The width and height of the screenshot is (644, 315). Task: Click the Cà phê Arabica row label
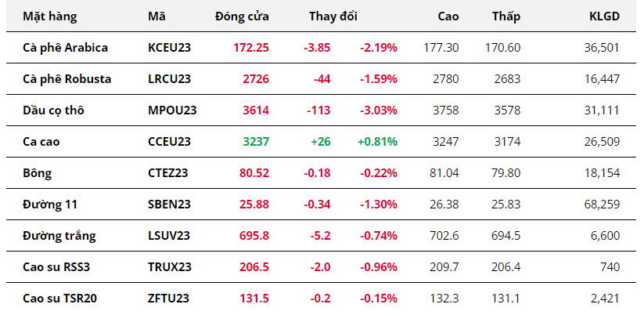[65, 47]
